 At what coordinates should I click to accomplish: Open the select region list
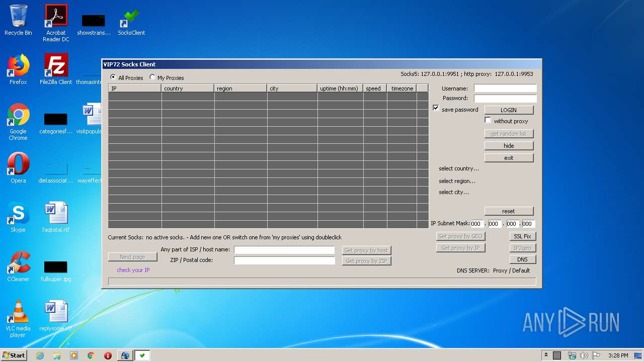[x=457, y=181]
